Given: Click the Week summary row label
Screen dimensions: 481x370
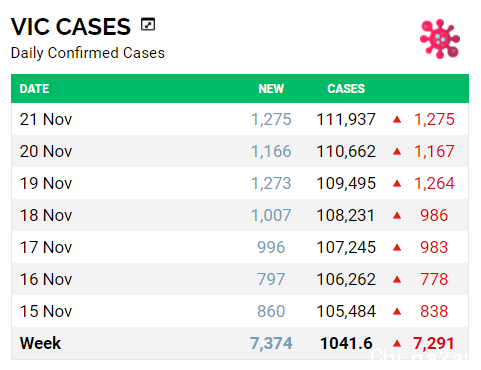Looking at the screenshot, I should pyautogui.click(x=40, y=343).
